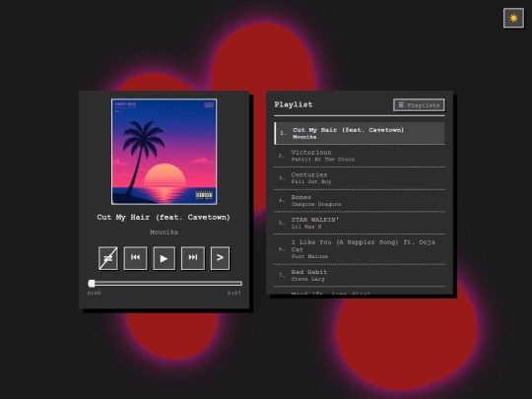
Task: Play 'STAR WALKIN'' by Lil Nas X
Action: [360, 223]
